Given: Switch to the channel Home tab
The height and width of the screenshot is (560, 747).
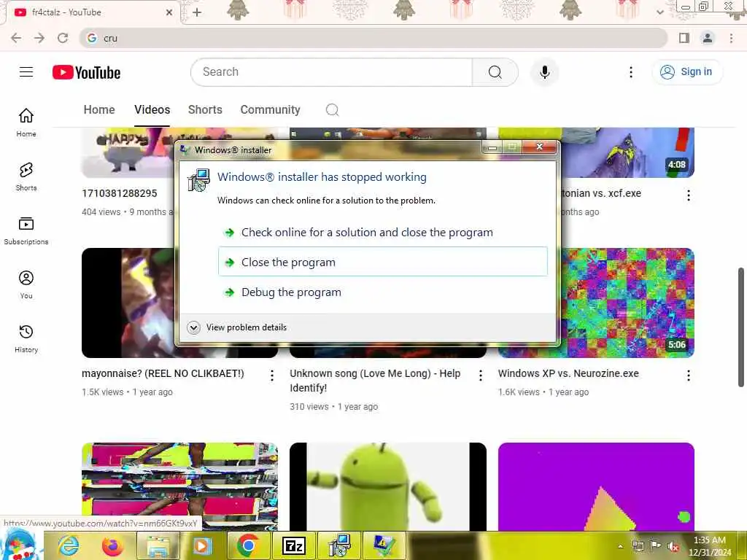Looking at the screenshot, I should [99, 110].
